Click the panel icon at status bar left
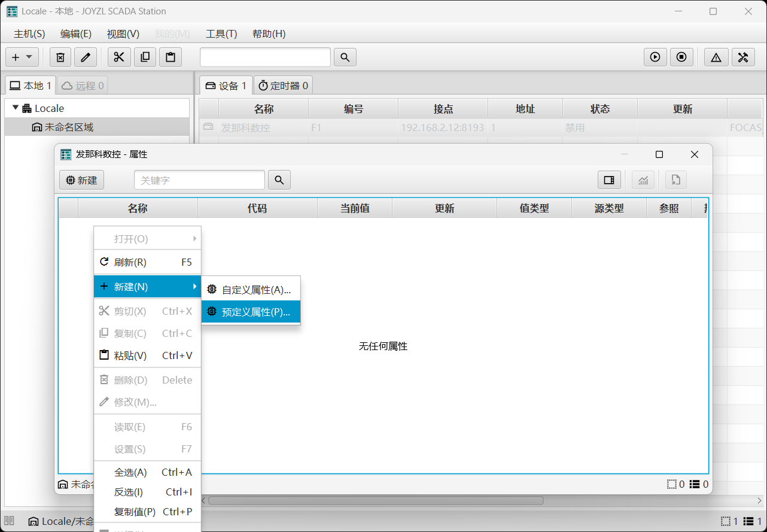Viewport: 767px width, 532px height. click(9, 521)
